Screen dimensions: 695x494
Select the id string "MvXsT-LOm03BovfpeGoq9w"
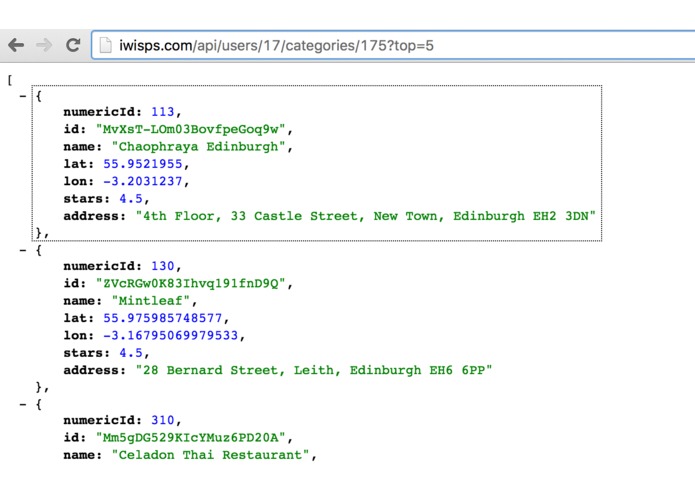coord(191,129)
